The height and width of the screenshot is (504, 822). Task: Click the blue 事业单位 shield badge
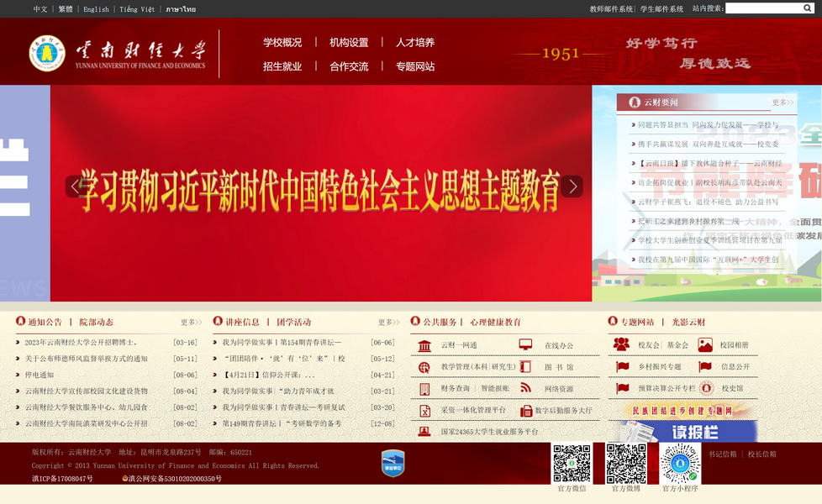393,463
